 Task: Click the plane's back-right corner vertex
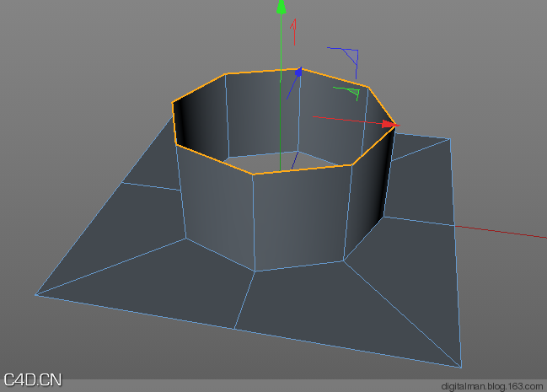[449, 138]
